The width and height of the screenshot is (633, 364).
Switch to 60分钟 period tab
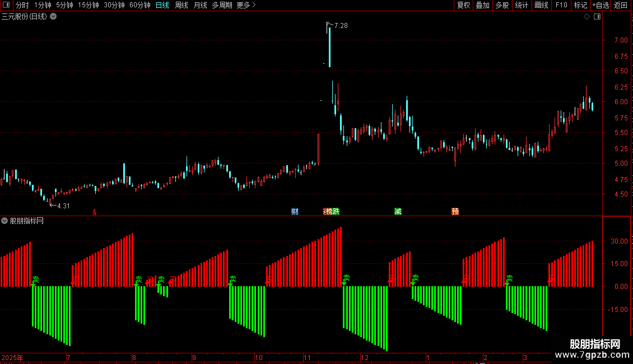pos(139,5)
